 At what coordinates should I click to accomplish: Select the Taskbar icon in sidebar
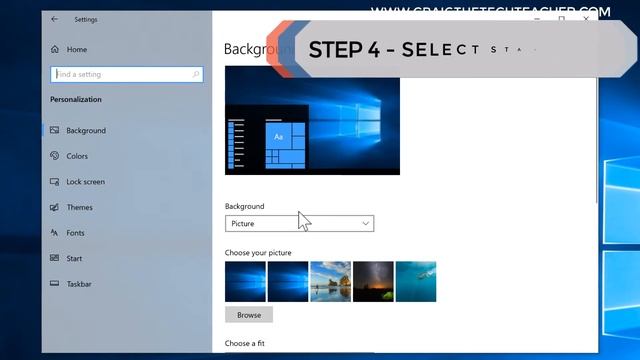tap(54, 283)
